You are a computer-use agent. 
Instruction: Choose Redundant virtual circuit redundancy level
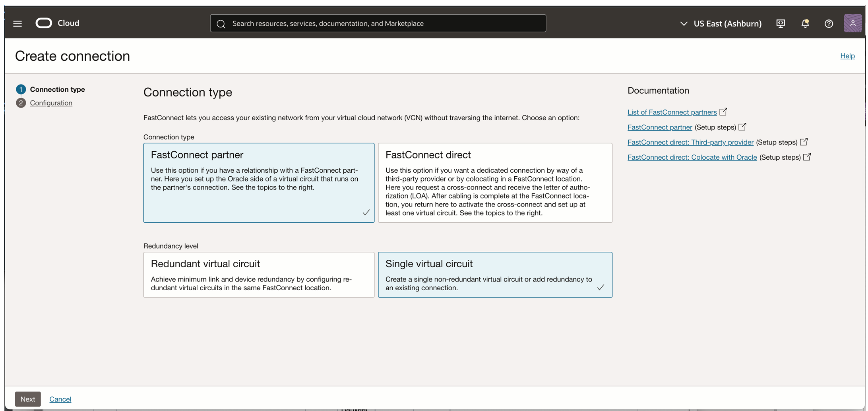point(259,275)
